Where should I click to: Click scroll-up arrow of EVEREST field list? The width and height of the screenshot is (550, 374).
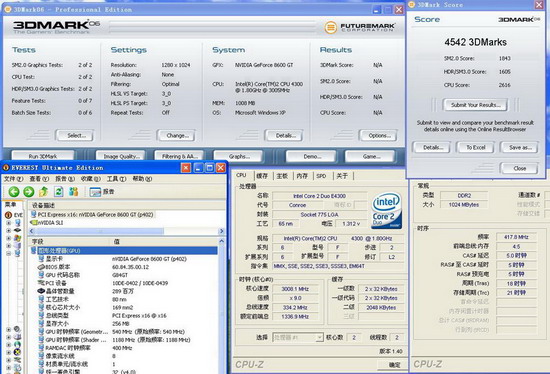tap(221, 241)
